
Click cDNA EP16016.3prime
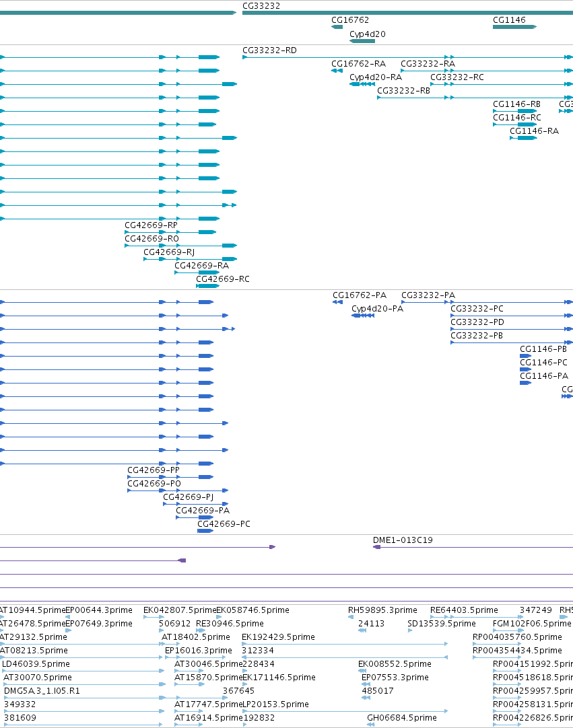(199, 651)
